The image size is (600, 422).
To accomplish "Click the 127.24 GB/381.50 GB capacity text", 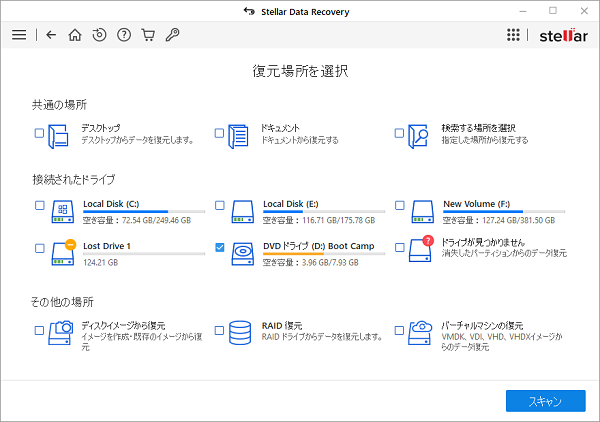I will [x=518, y=220].
